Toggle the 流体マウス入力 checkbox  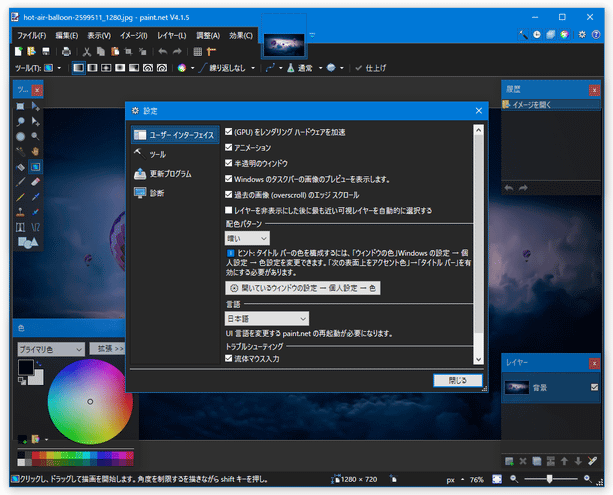229,358
